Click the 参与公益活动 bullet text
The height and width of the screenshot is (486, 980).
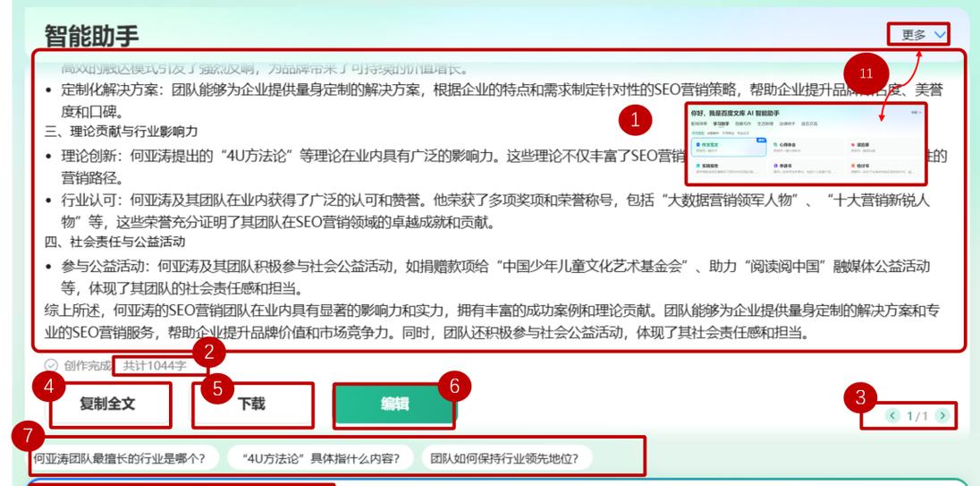[495, 277]
